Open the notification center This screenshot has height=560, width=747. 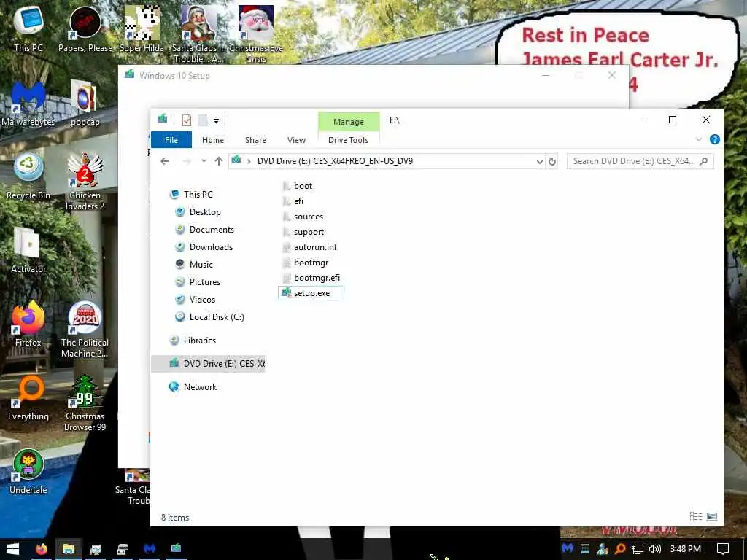pyautogui.click(x=723, y=549)
